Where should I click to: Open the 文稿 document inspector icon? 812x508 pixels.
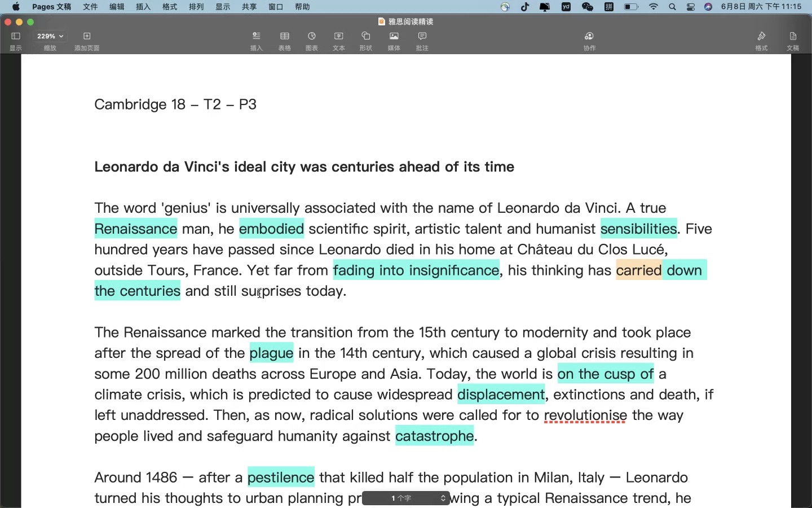(x=793, y=36)
